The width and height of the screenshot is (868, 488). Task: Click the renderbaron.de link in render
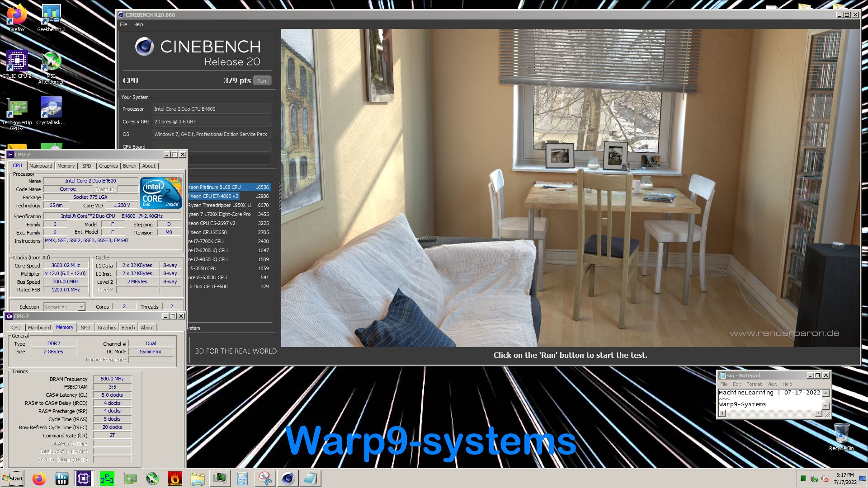[x=784, y=333]
